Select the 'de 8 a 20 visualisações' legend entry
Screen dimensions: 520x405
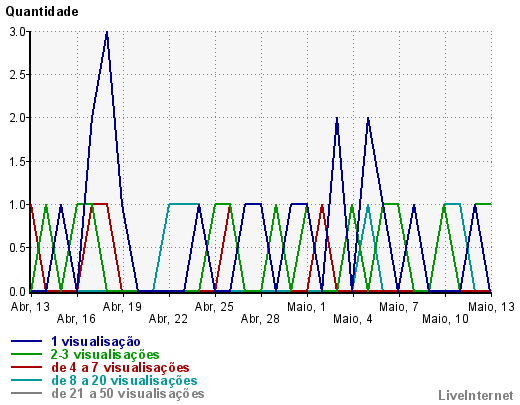(x=124, y=380)
